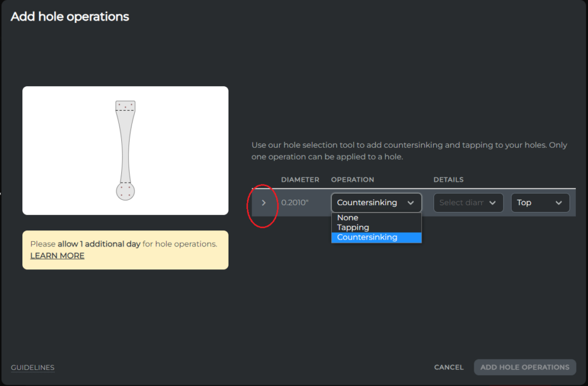Click the DIAMETER column header
Viewport: 588px width, 386px height.
point(300,179)
